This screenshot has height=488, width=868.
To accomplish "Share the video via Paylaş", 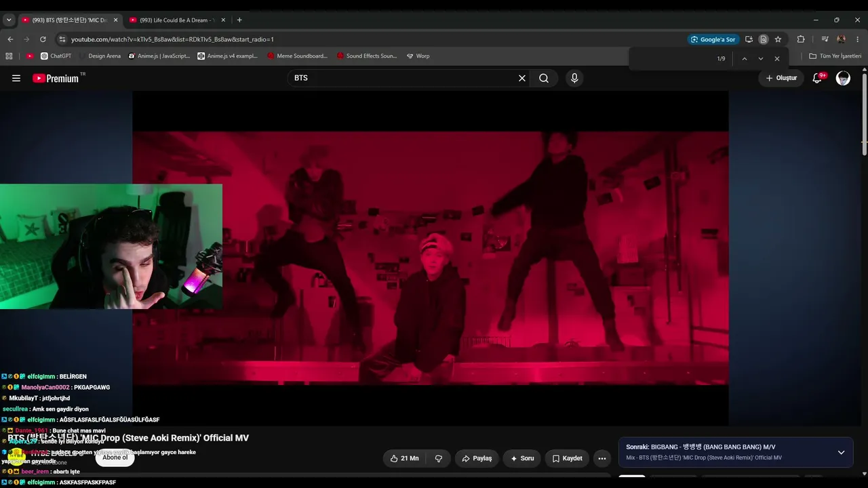I will (x=477, y=458).
